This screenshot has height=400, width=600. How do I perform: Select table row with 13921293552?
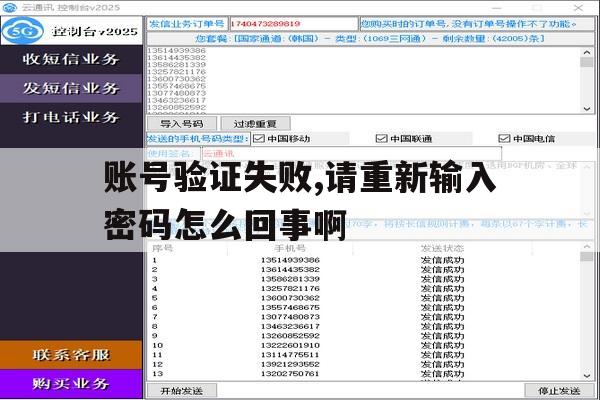364,364
